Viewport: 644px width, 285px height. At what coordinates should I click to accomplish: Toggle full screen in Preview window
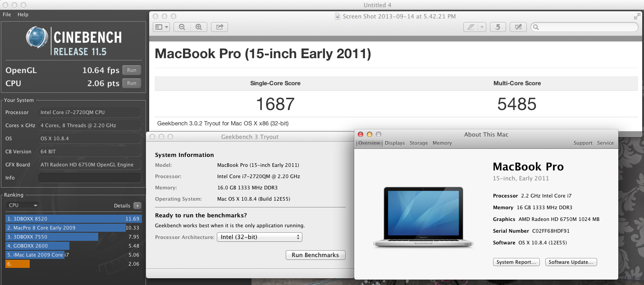pos(636,16)
